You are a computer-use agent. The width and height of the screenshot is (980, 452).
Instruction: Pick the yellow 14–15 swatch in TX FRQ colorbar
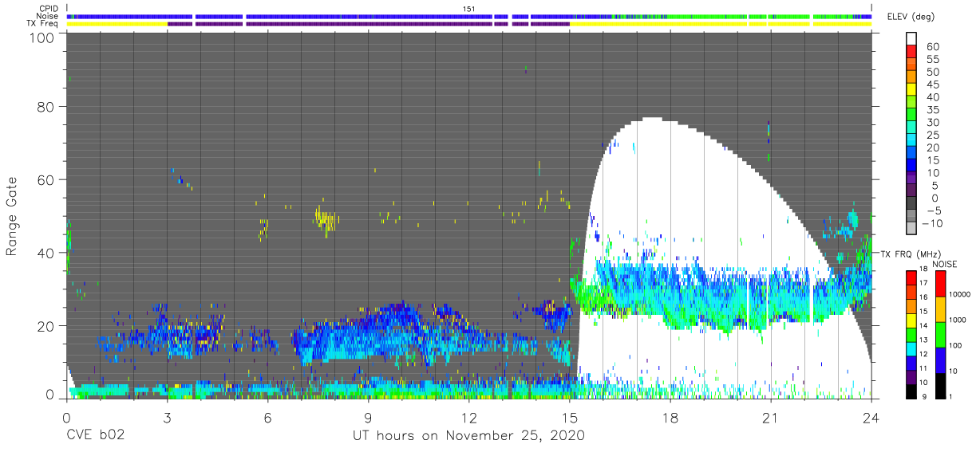click(x=913, y=320)
